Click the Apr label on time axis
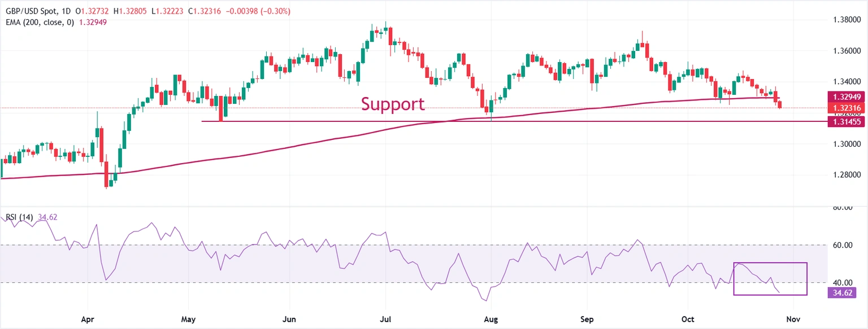868x329 pixels. pyautogui.click(x=88, y=319)
